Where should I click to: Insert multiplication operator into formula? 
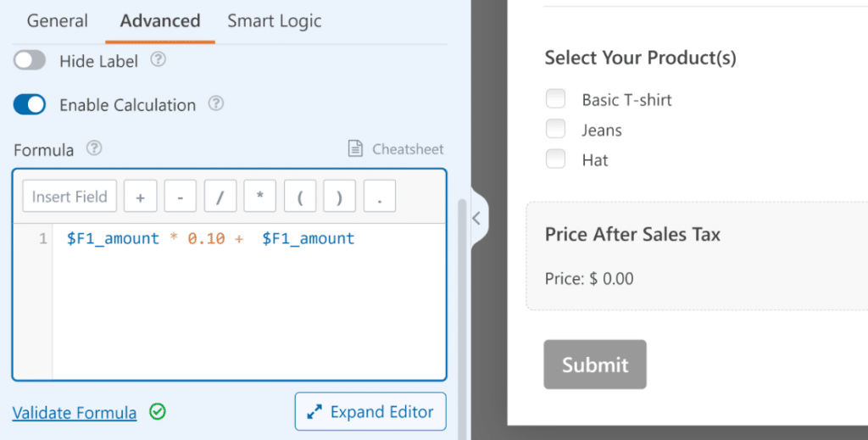(x=260, y=197)
